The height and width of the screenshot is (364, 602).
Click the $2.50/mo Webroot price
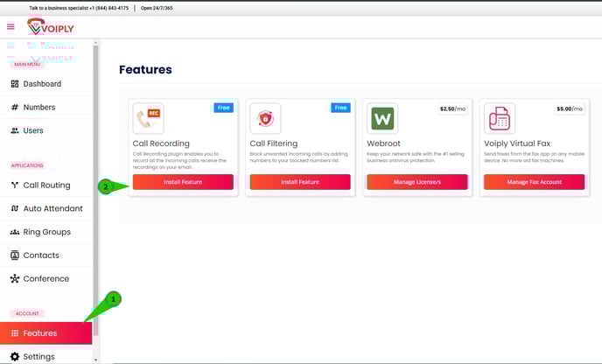(x=452, y=108)
